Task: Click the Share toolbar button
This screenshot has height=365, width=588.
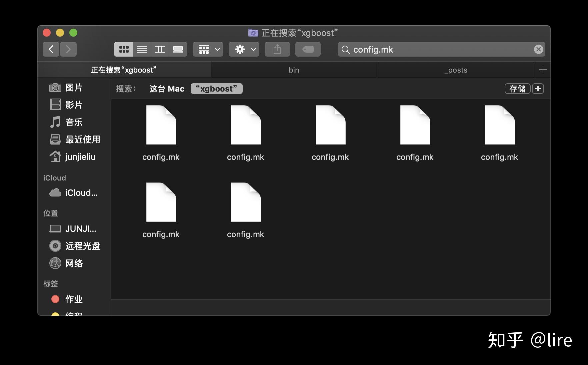Action: pyautogui.click(x=277, y=49)
